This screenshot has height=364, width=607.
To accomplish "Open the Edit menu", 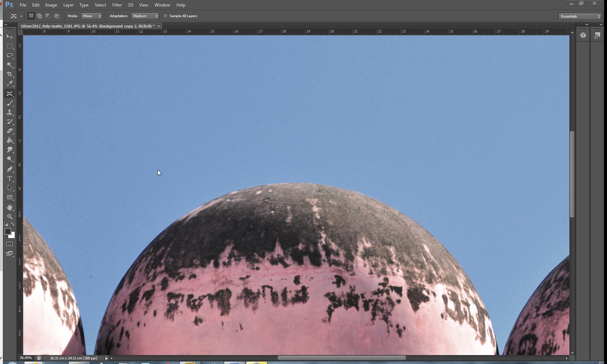I will point(36,5).
